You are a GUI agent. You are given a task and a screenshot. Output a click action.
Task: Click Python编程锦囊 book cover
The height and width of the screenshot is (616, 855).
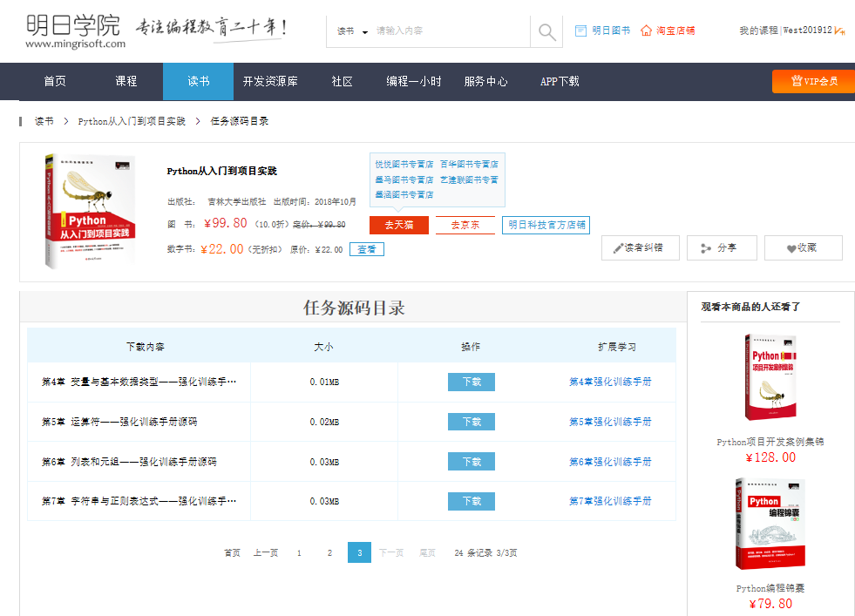pos(770,524)
